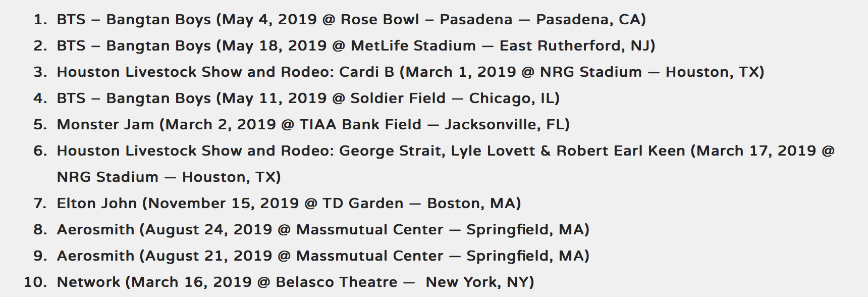This screenshot has height=297, width=868.
Task: Click the list number 1 marker
Action: tap(40, 20)
